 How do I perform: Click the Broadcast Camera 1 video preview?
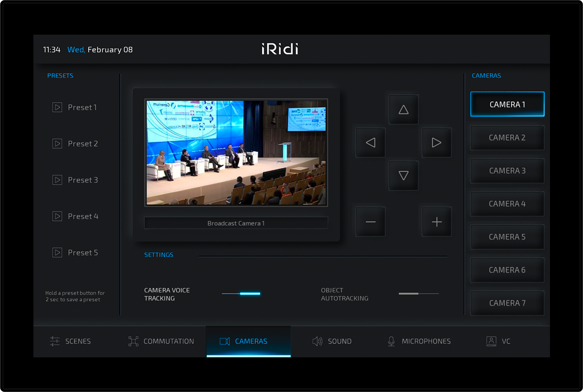[x=236, y=152]
